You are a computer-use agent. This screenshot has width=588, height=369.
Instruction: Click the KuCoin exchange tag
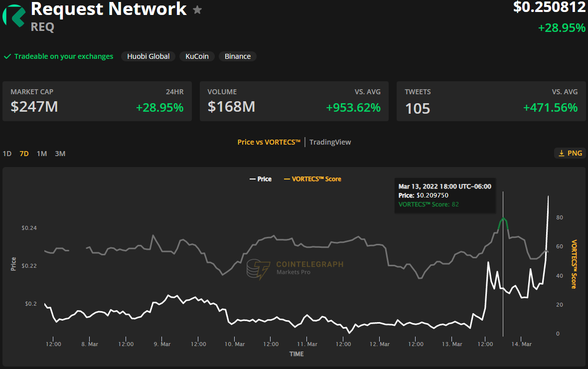tap(197, 56)
